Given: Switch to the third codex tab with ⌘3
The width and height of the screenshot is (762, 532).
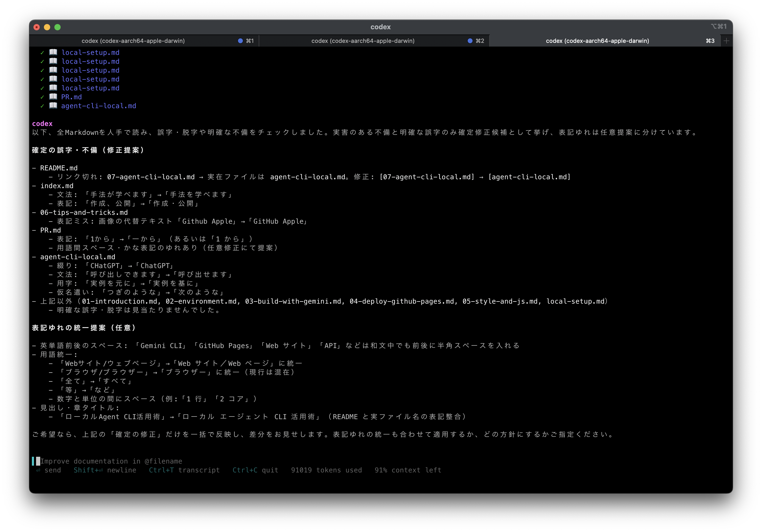Looking at the screenshot, I should [x=597, y=41].
